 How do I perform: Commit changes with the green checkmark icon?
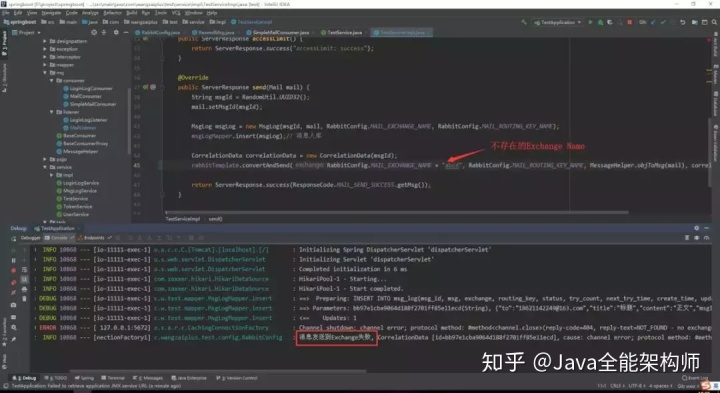click(663, 22)
